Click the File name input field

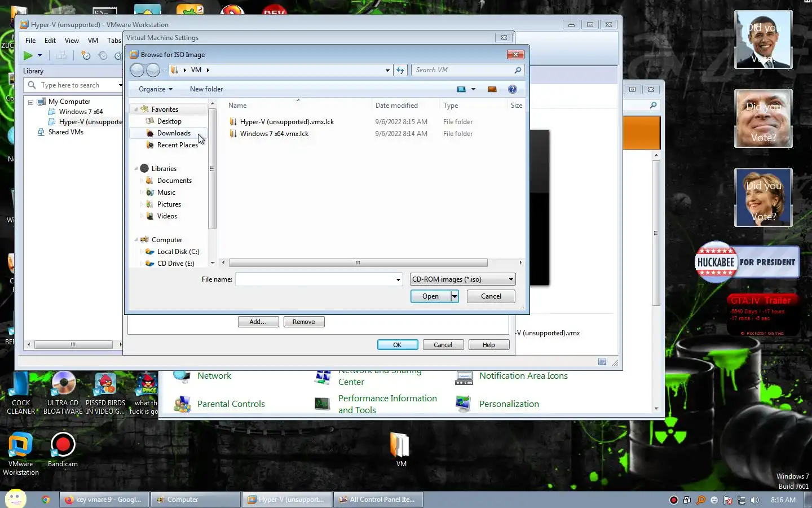[315, 279]
